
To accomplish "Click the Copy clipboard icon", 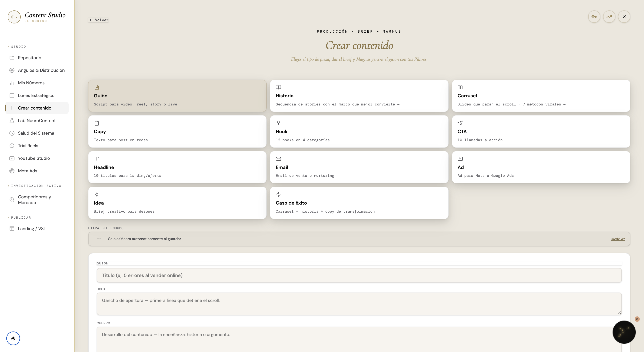I will tap(97, 123).
